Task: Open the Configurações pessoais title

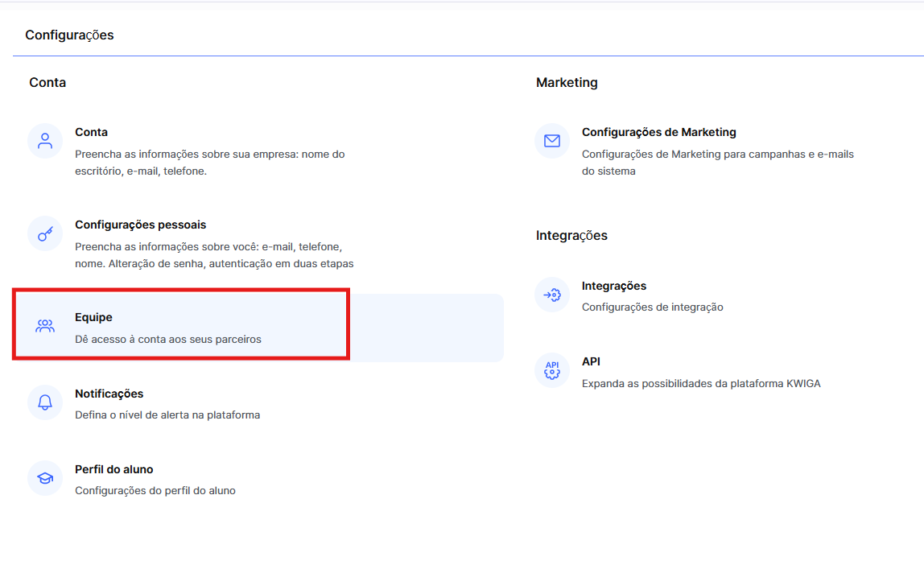Action: pos(140,225)
